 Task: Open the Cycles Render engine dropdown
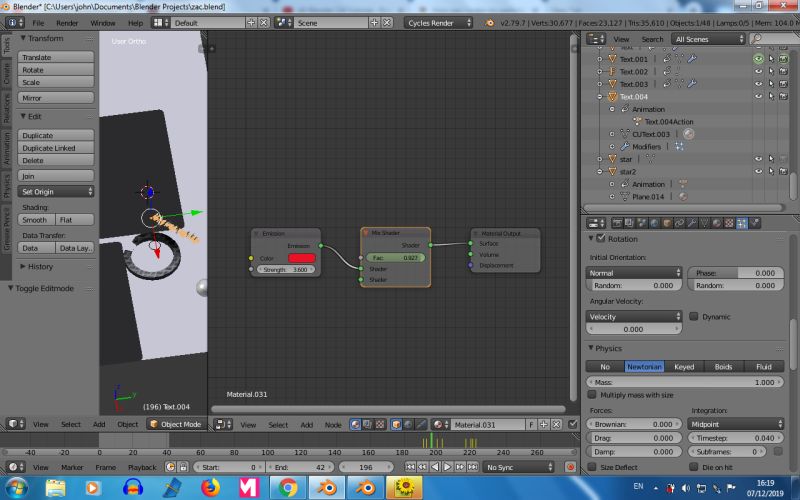pos(438,23)
